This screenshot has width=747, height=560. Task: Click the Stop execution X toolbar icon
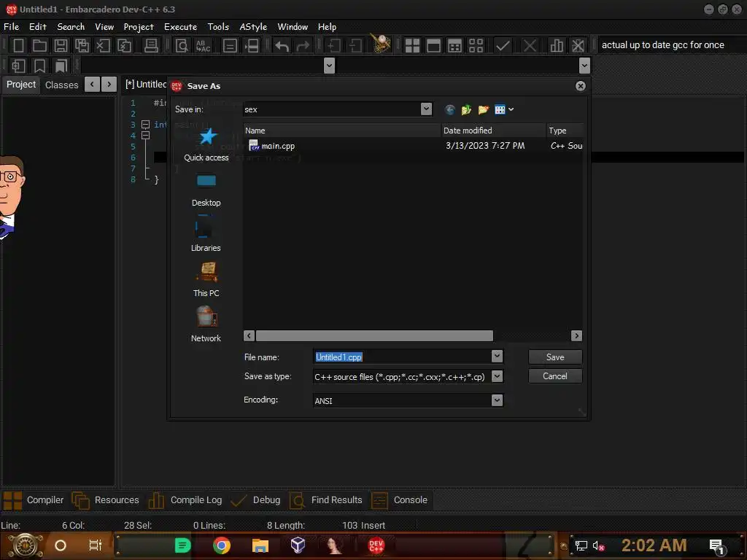530,46
